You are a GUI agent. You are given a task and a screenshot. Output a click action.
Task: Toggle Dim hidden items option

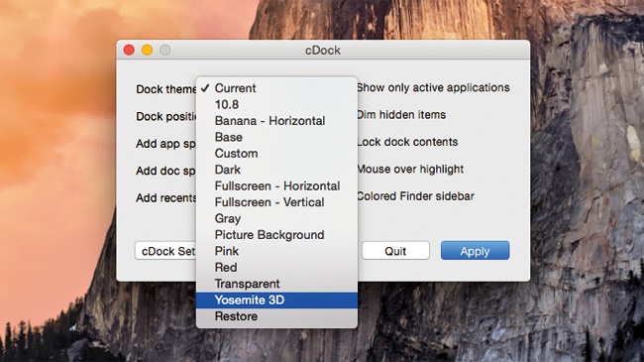click(401, 115)
